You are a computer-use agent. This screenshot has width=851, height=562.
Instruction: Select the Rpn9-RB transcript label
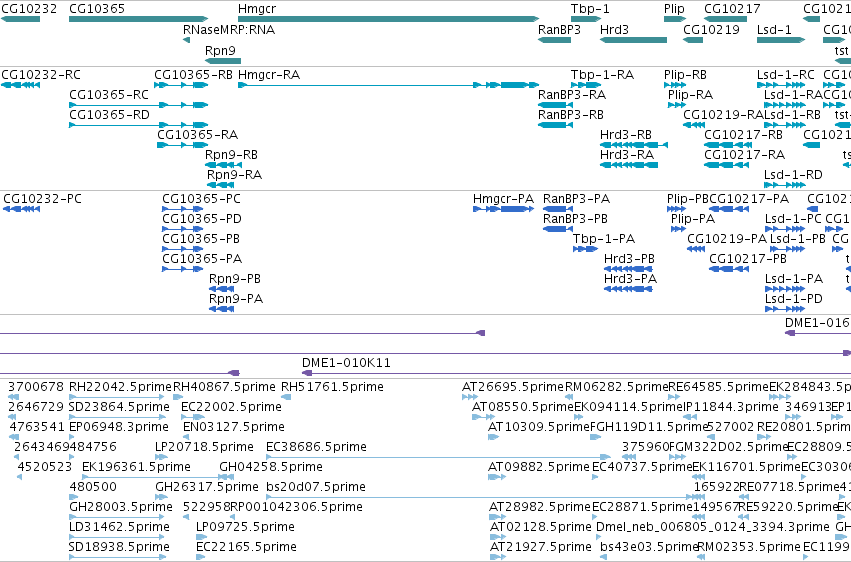[231, 155]
